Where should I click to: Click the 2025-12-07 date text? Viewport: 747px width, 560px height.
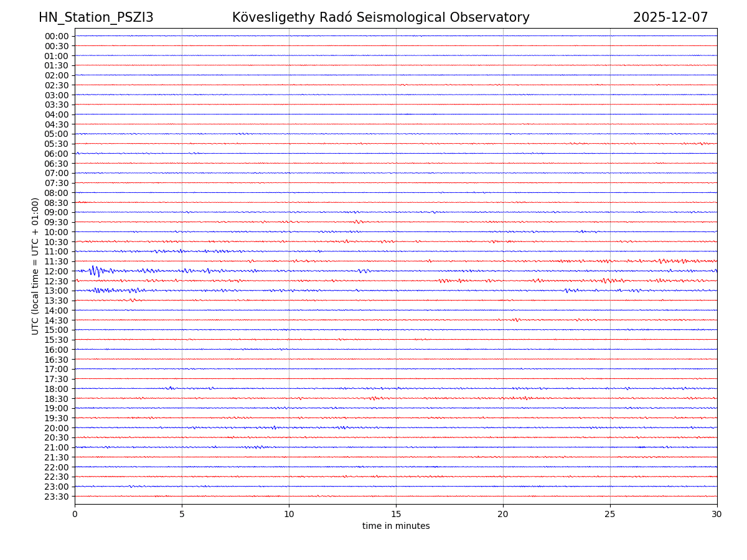pos(670,17)
